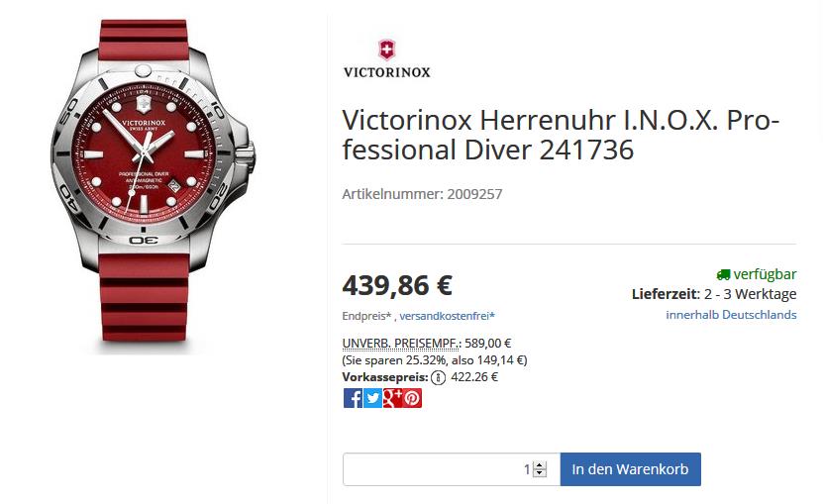Click the UNVERB. PREISEMPF. abbreviation

point(400,344)
